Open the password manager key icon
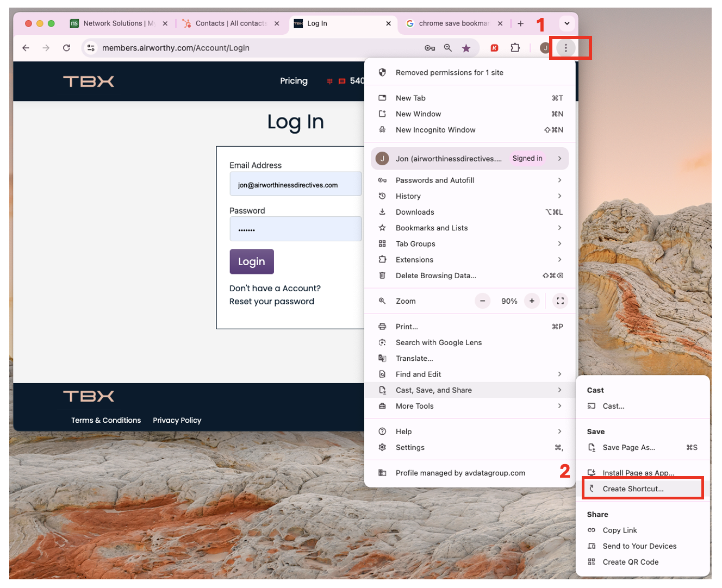The width and height of the screenshot is (722, 588). tap(430, 48)
